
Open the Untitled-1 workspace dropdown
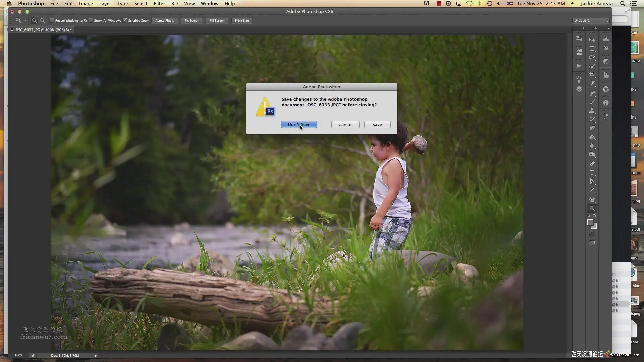click(x=591, y=20)
